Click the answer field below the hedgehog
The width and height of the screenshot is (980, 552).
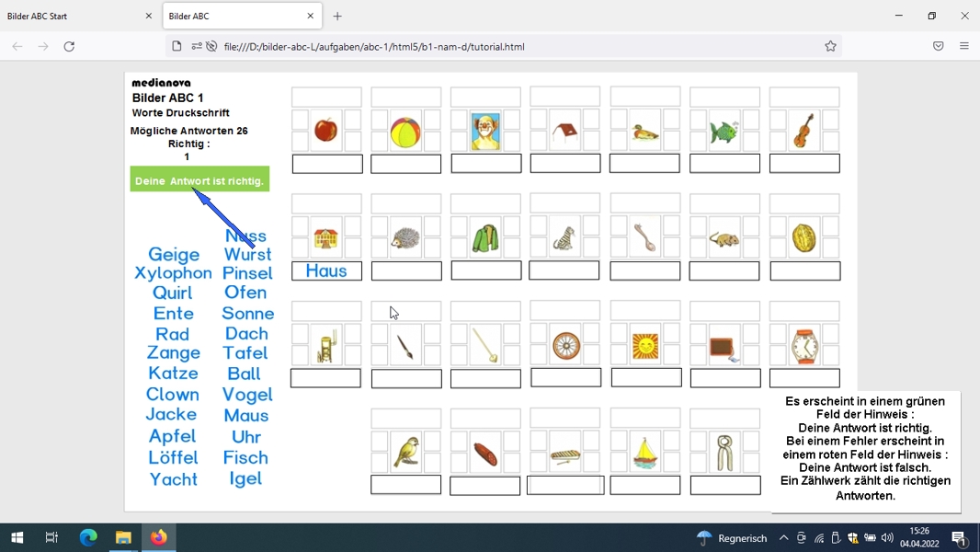406,271
